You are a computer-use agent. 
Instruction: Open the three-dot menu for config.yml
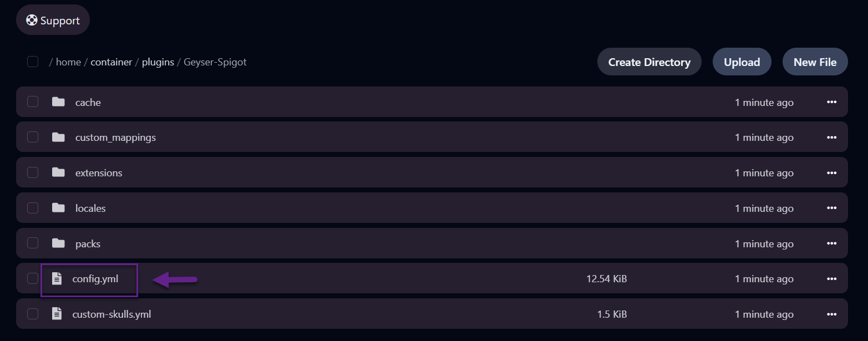pos(831,278)
